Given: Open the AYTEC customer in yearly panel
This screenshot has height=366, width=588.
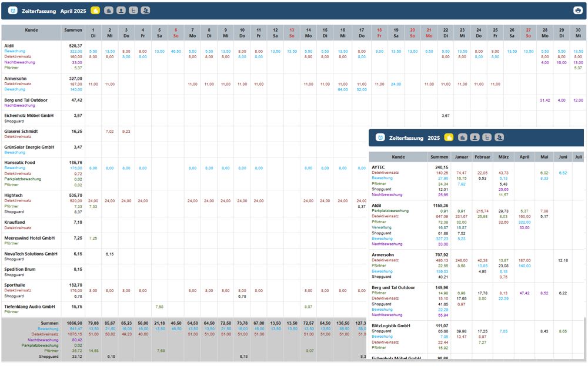Looking at the screenshot, I should [379, 167].
